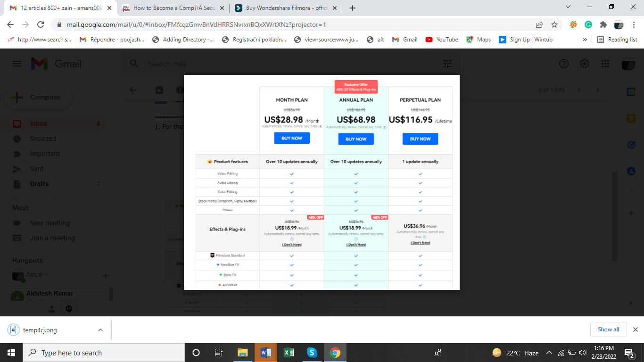Open temp4cj.png downloaded file
644x362 pixels.
40,330
